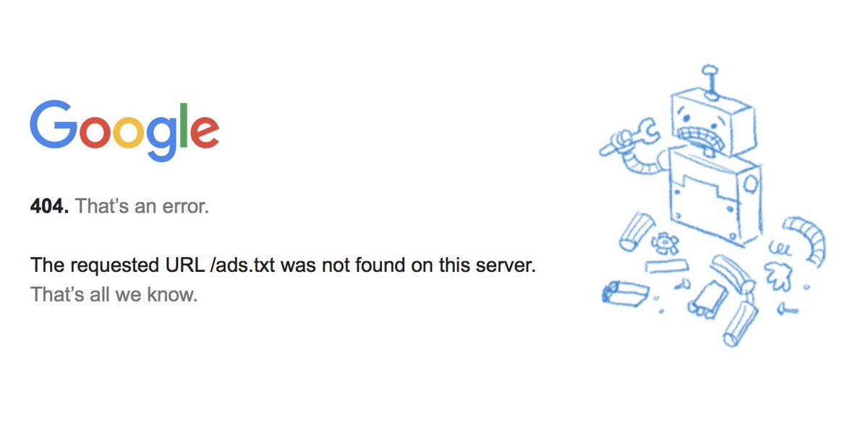868x446 pixels.
Task: Click the red letter e in logo
Action: tap(205, 132)
